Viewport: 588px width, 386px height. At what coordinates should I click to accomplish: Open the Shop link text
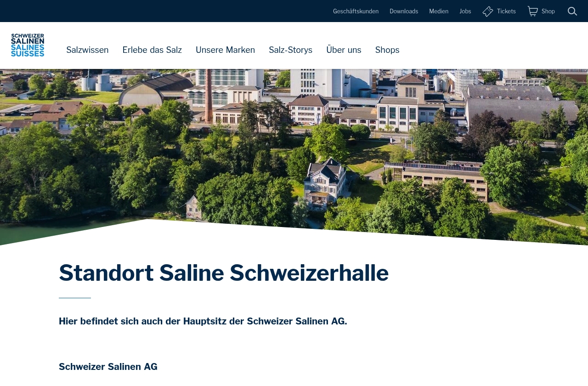click(x=548, y=11)
